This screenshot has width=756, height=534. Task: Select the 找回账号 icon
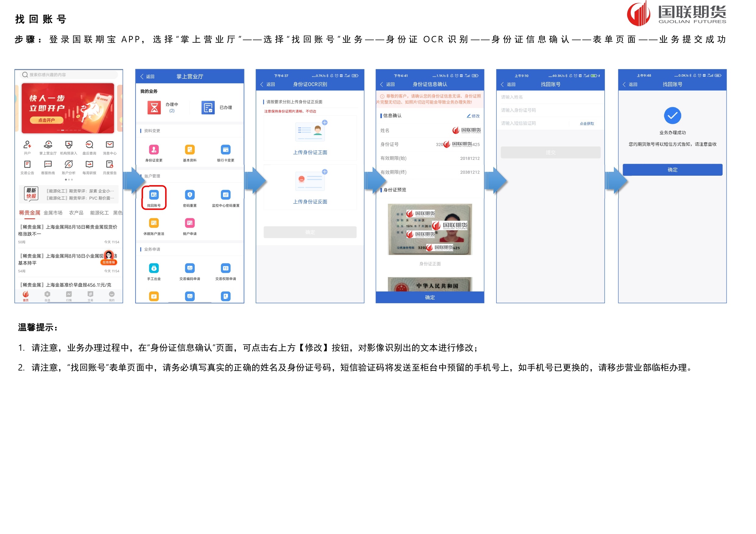[x=154, y=195]
